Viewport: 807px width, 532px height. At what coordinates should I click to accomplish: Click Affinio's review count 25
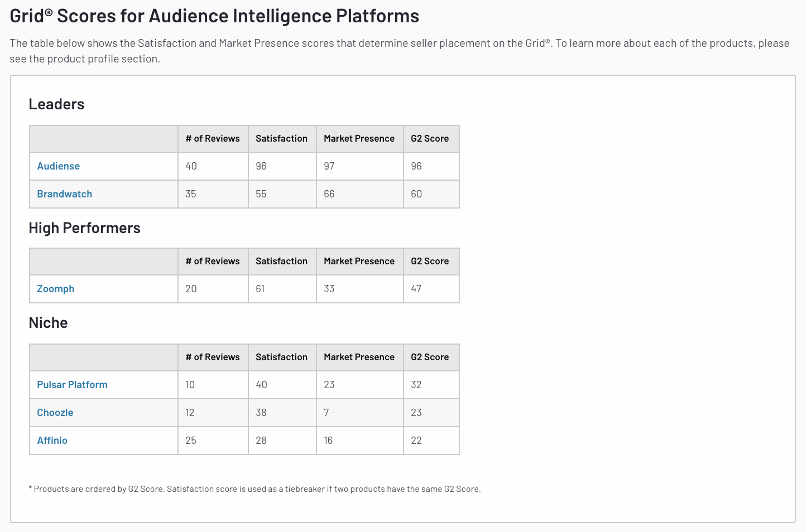click(191, 441)
